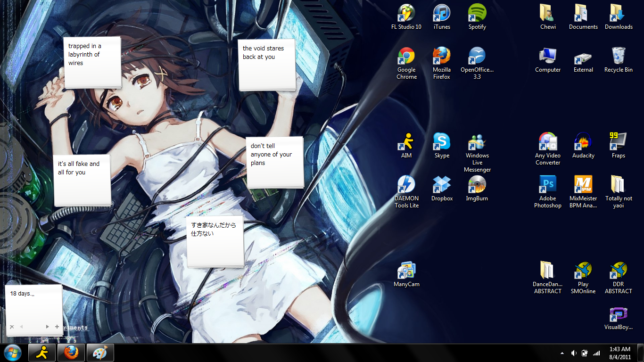Launch VisualBoy... emulator icon

pos(619,317)
